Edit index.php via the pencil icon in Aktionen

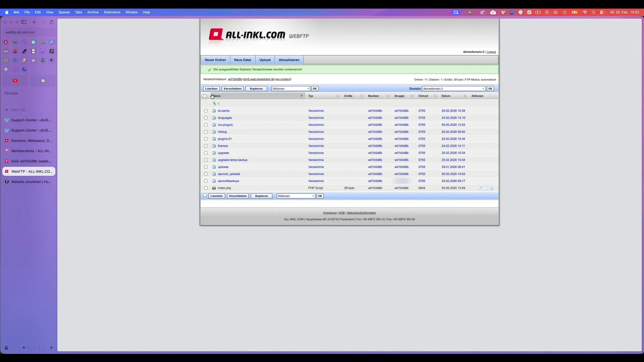coord(480,188)
